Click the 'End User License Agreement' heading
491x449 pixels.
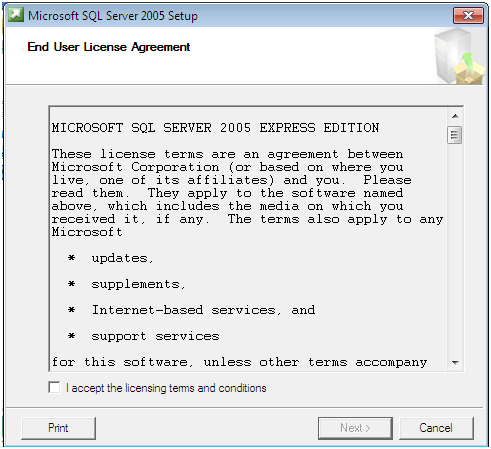(109, 47)
